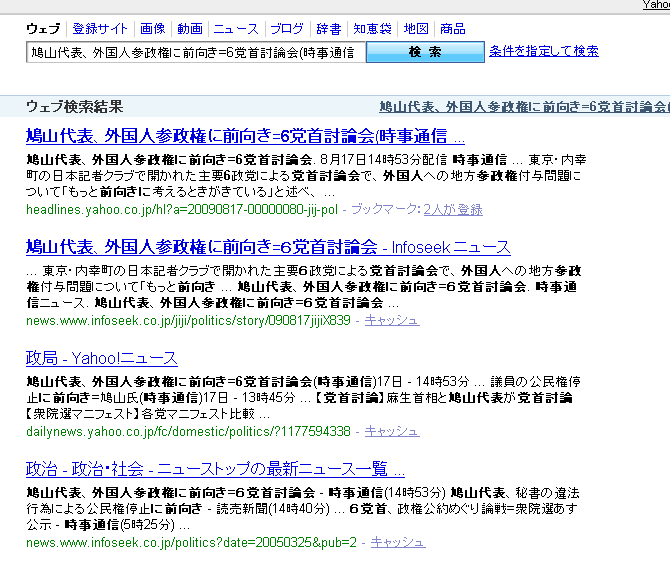Click the snippet text 読売新聞(14時40分)
This screenshot has height=568, width=670.
coord(273,509)
